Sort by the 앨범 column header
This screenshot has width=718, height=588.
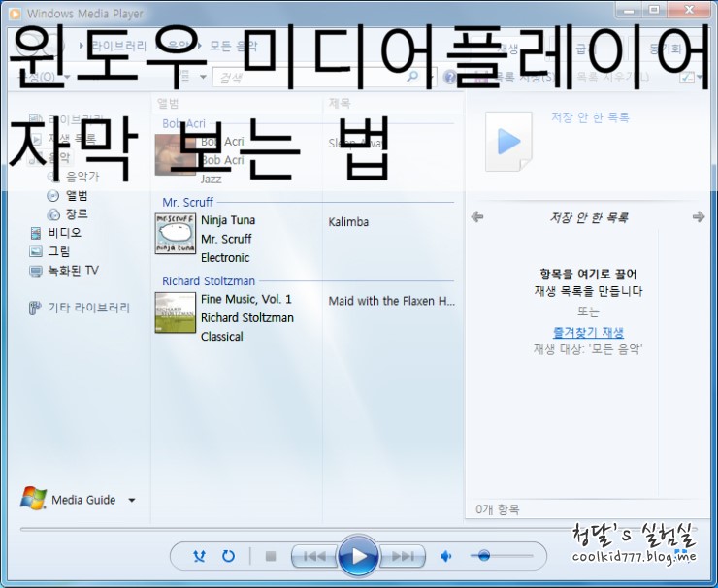(x=168, y=104)
